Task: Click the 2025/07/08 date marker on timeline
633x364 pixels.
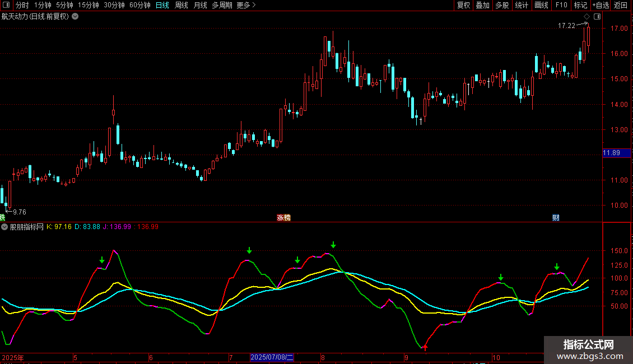Action: (272, 357)
